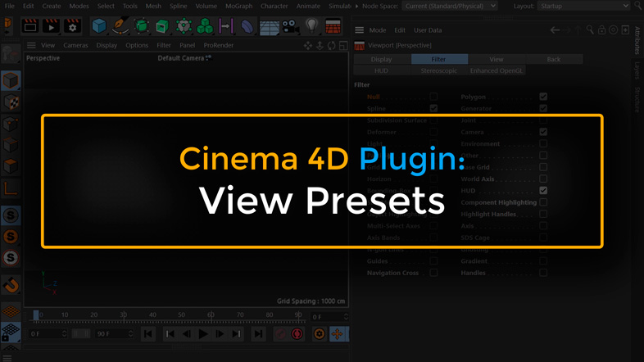The image size is (644, 362).
Task: Toggle the Autokeying record button
Action: point(297,334)
